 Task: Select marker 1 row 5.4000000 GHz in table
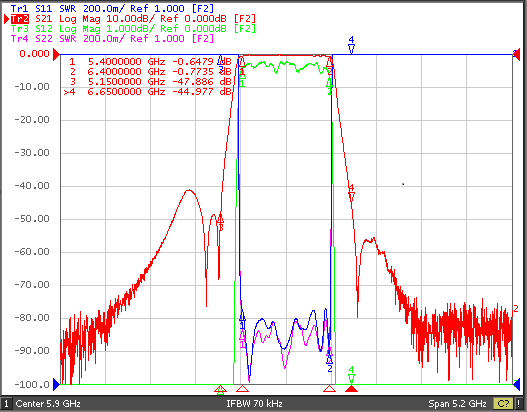click(150, 61)
